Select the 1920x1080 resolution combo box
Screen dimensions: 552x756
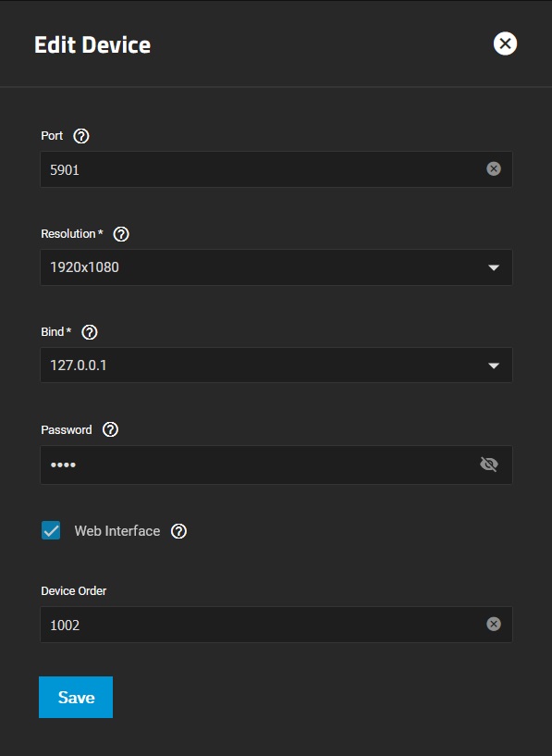(276, 267)
